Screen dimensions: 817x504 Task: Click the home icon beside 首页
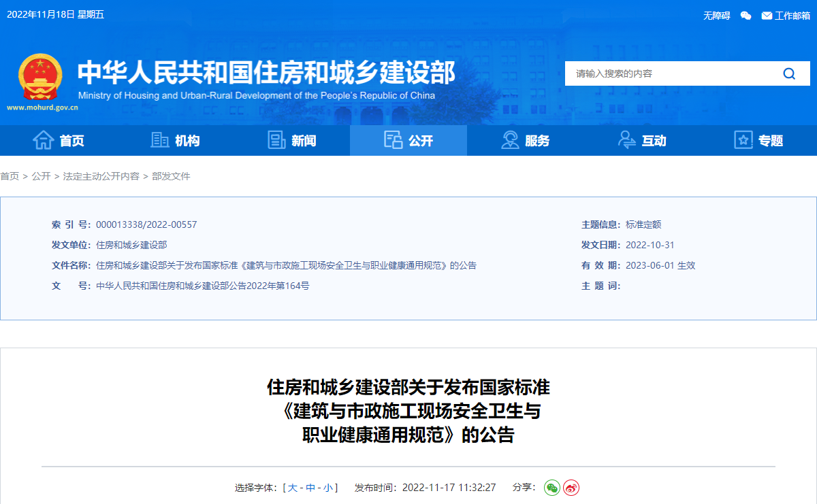44,140
